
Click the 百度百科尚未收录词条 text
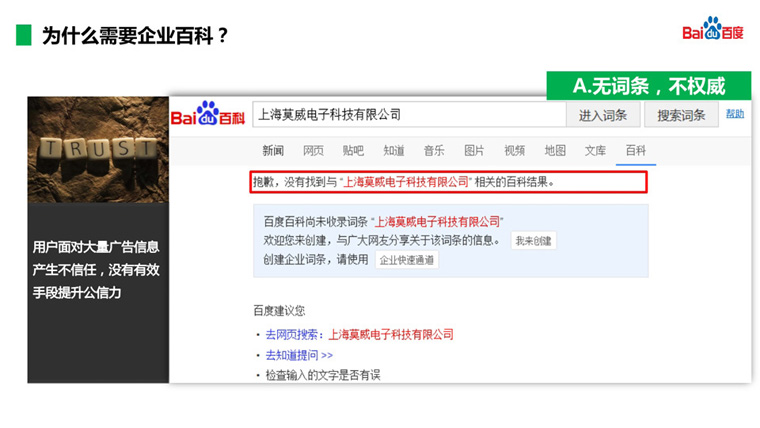[x=316, y=222]
